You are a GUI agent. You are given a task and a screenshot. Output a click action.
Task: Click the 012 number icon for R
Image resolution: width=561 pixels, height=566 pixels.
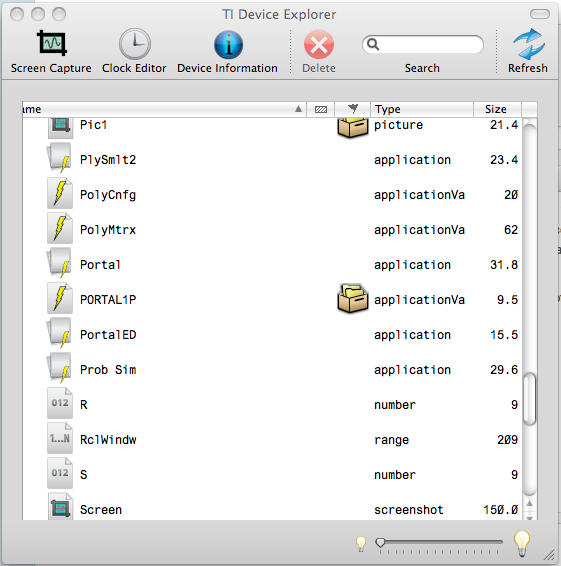(60, 403)
